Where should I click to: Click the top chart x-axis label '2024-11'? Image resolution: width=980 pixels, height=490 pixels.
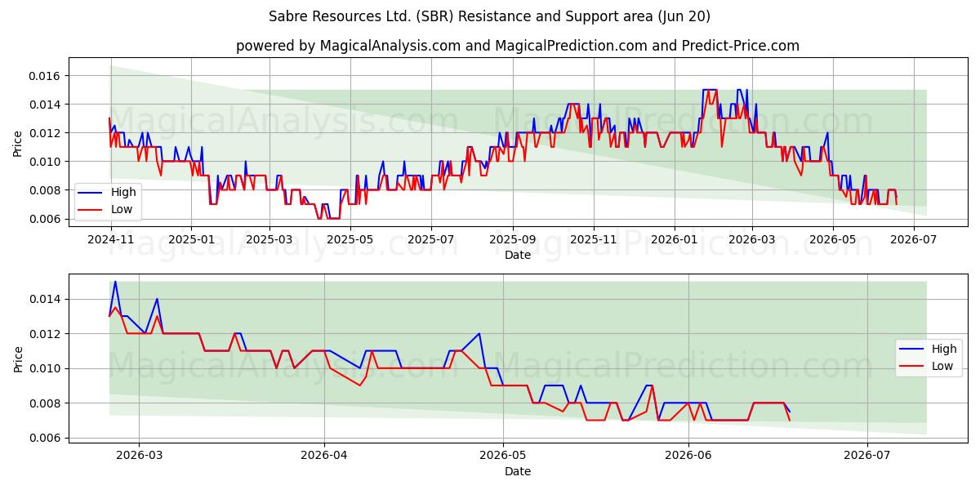110,240
